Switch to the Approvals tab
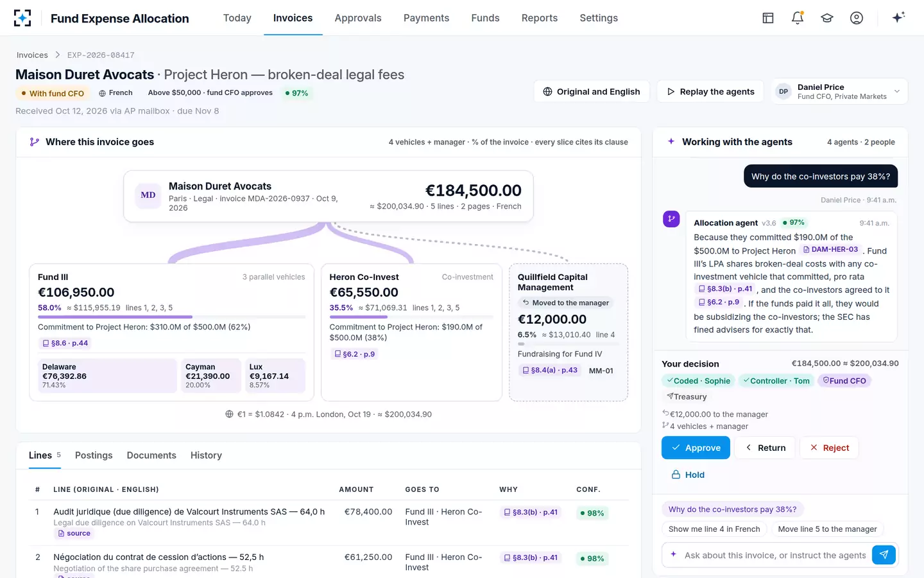924x578 pixels. (358, 18)
